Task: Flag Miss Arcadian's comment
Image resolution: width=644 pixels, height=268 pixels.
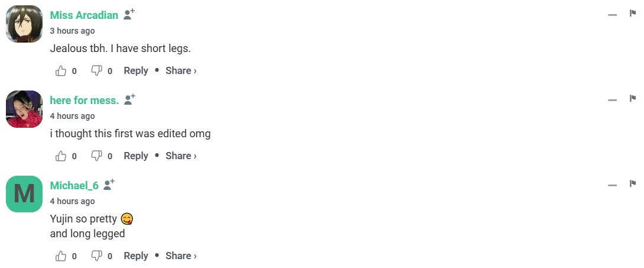Action: click(633, 14)
